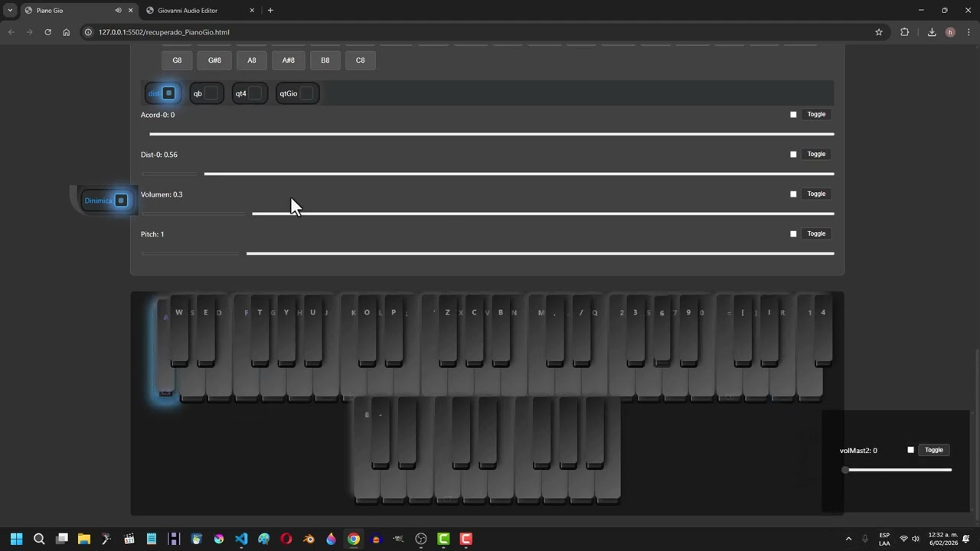The height and width of the screenshot is (551, 980).
Task: Open the speaker volume tray icon
Action: click(x=916, y=539)
